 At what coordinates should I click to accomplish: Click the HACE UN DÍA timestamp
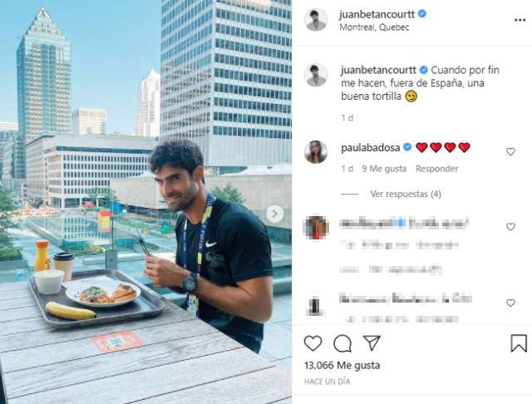click(x=327, y=382)
